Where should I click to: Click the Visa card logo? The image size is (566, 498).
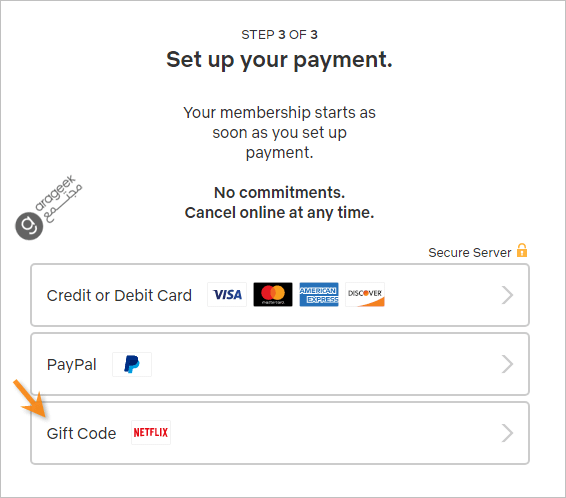coord(227,294)
